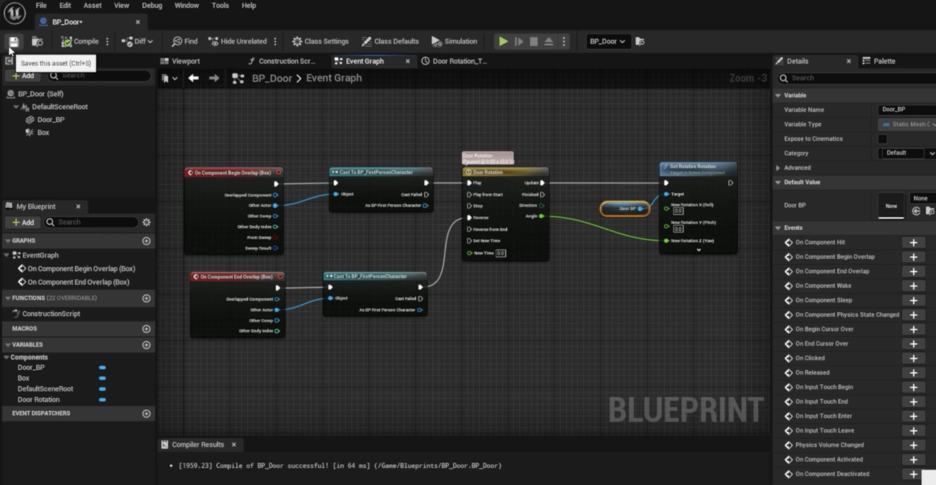Add new function with plus icon
936x485 pixels.
(x=146, y=298)
